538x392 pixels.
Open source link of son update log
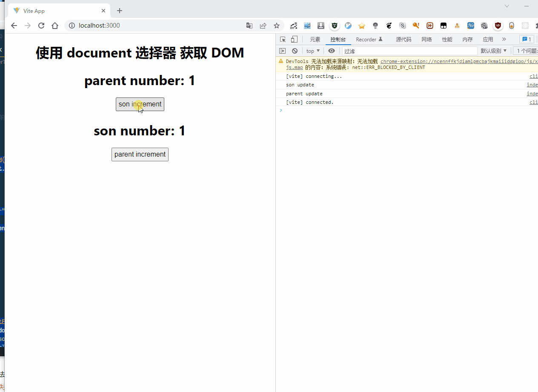pyautogui.click(x=532, y=85)
